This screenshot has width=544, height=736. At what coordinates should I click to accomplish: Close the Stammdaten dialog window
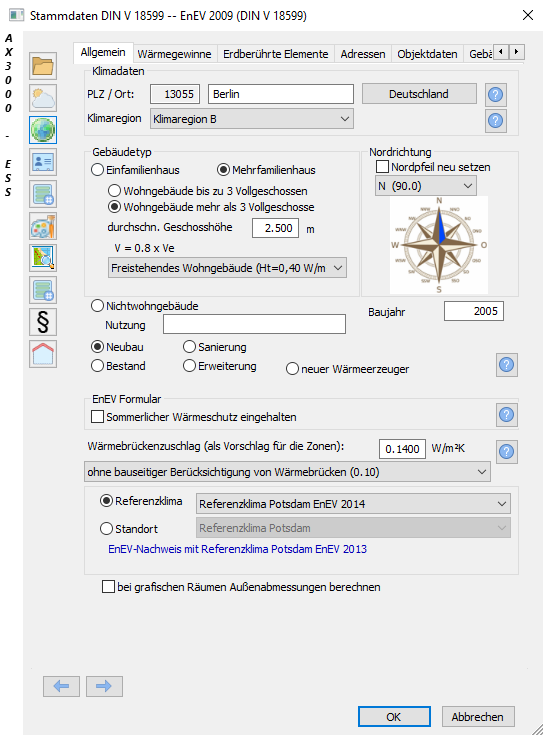[x=528, y=15]
